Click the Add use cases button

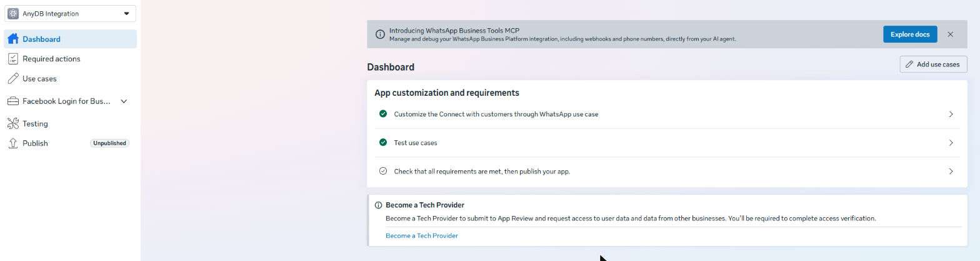(x=934, y=64)
